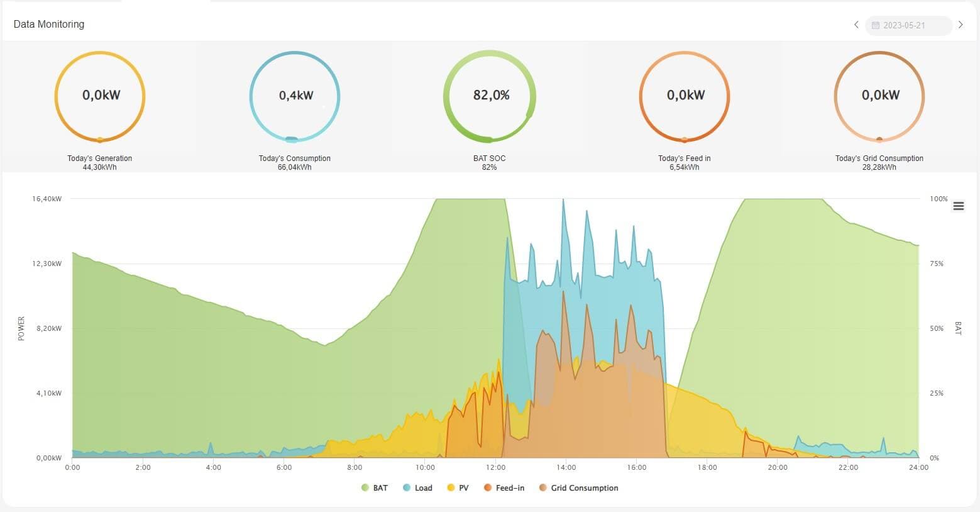The width and height of the screenshot is (980, 512).
Task: Click the 28,28kWh grid consumption value
Action: pyautogui.click(x=879, y=167)
